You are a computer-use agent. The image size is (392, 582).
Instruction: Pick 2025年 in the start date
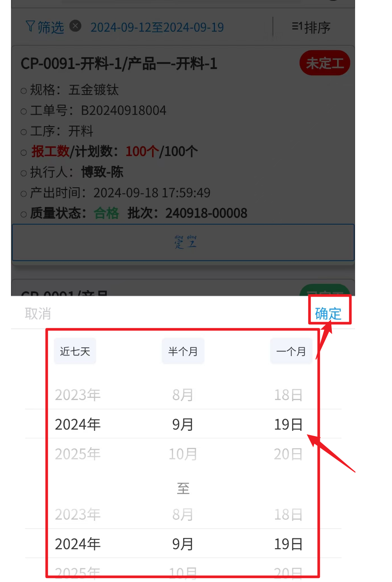78,454
